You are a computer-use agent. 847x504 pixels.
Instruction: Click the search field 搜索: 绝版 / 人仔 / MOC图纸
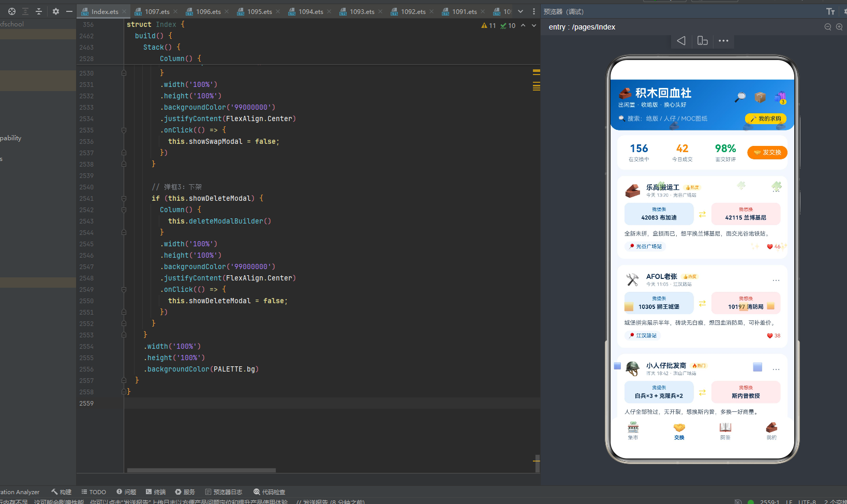pos(667,118)
